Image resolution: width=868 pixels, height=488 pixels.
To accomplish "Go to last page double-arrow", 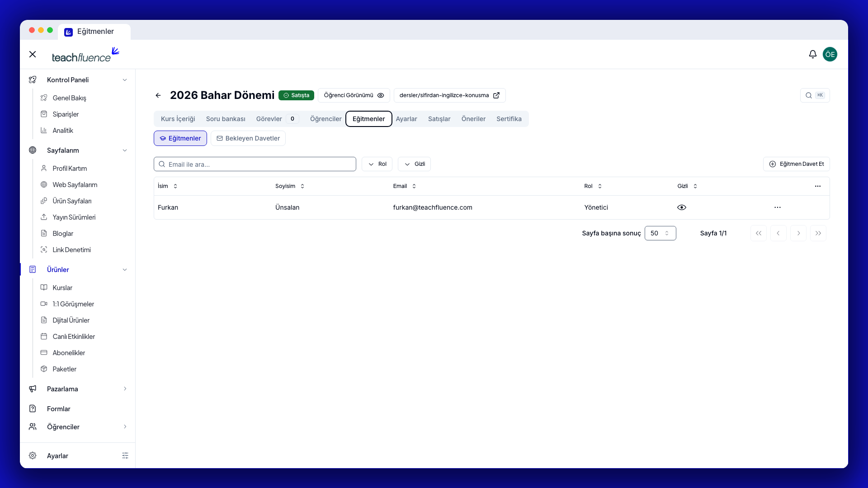I will click(818, 233).
